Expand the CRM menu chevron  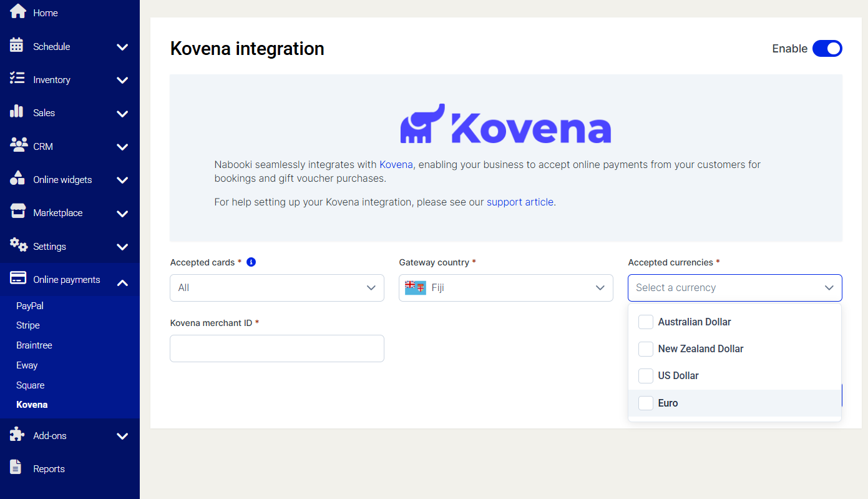click(122, 147)
